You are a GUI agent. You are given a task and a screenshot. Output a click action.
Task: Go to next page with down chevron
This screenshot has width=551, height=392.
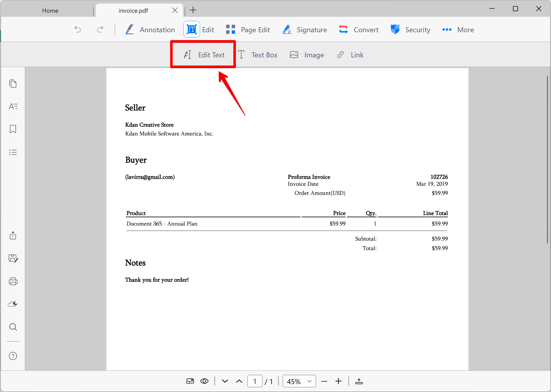(x=225, y=381)
